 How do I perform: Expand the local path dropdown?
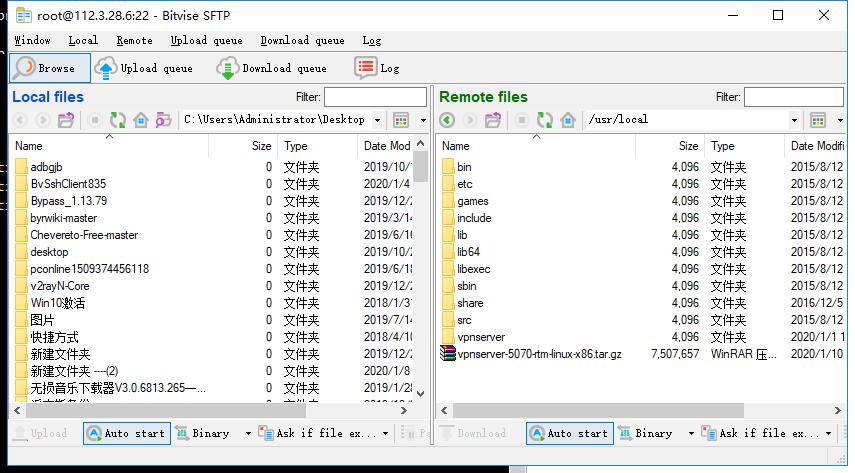(x=377, y=120)
